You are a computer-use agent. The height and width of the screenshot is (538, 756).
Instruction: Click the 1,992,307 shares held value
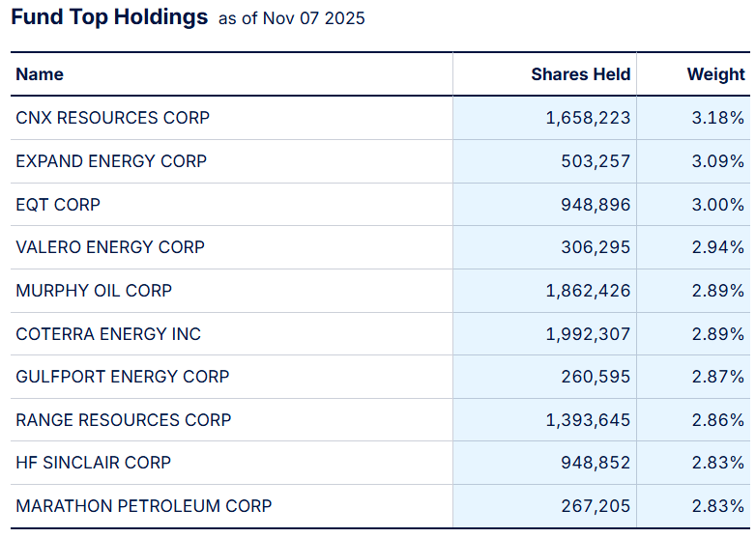pos(588,334)
